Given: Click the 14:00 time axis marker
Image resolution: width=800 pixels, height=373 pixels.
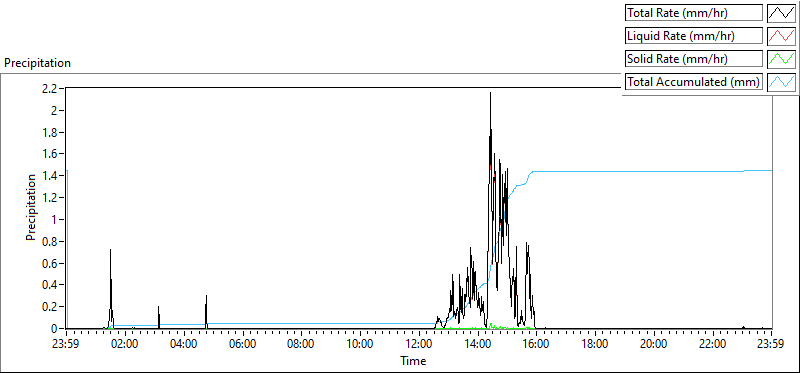Looking at the screenshot, I should 478,343.
